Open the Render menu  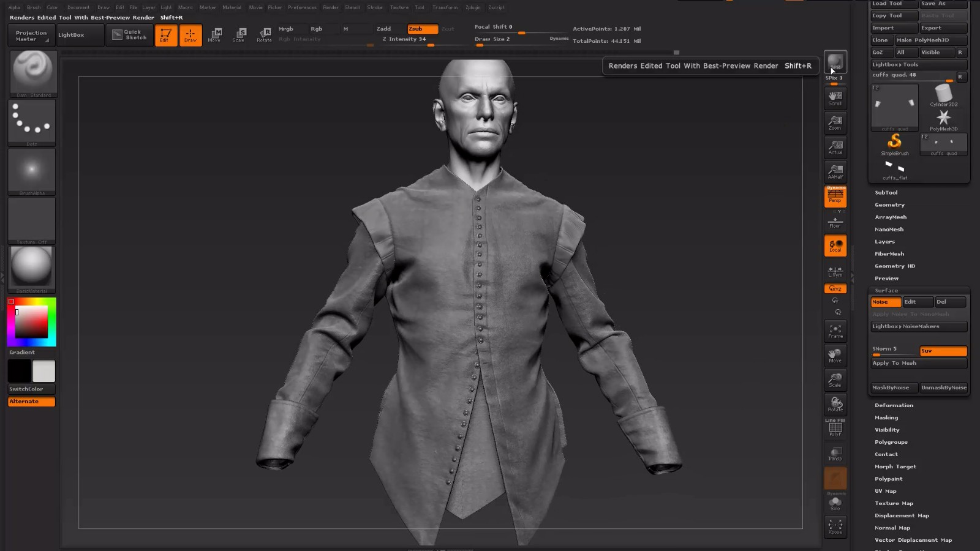[x=331, y=7]
